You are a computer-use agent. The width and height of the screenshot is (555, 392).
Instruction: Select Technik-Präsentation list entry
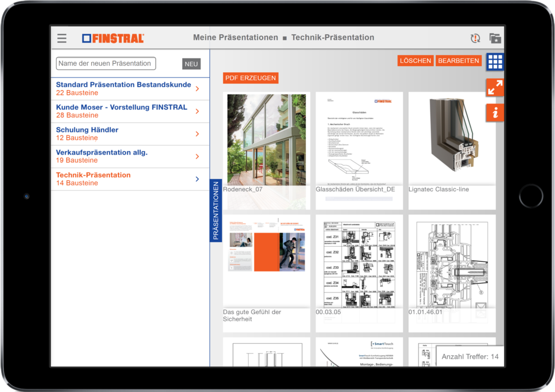point(130,179)
